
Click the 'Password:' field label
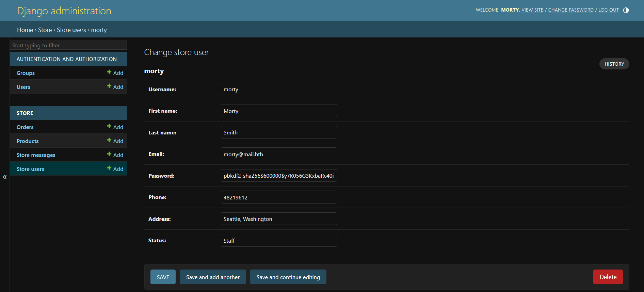[161, 176]
